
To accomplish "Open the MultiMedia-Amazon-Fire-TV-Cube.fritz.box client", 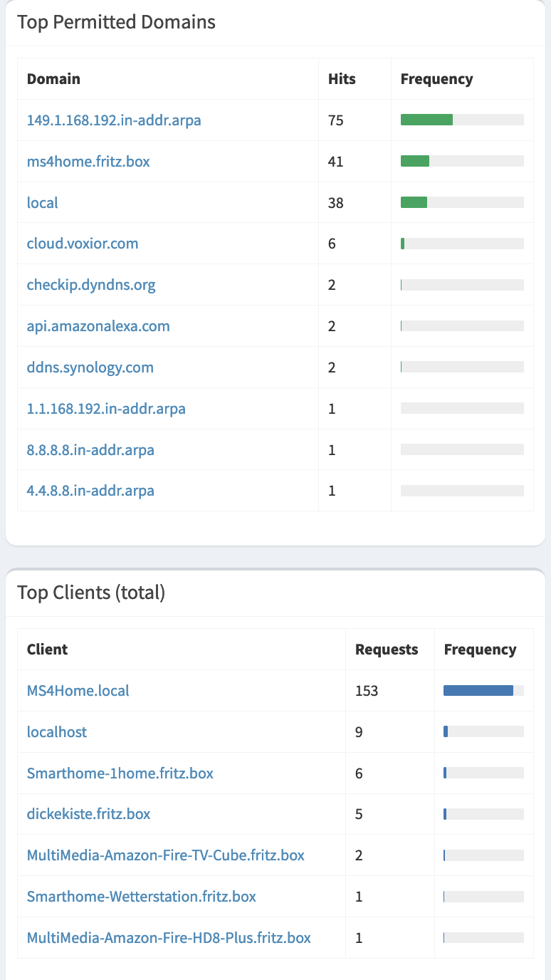I will coord(166,855).
